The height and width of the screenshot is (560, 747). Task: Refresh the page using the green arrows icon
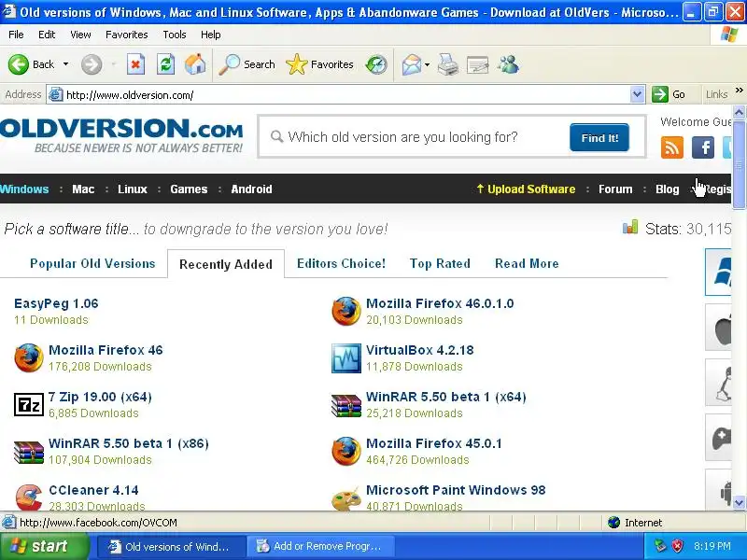coord(166,64)
